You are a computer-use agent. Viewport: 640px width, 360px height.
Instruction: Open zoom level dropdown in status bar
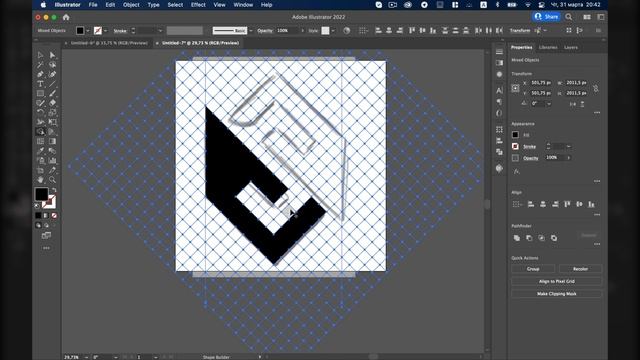(86, 357)
